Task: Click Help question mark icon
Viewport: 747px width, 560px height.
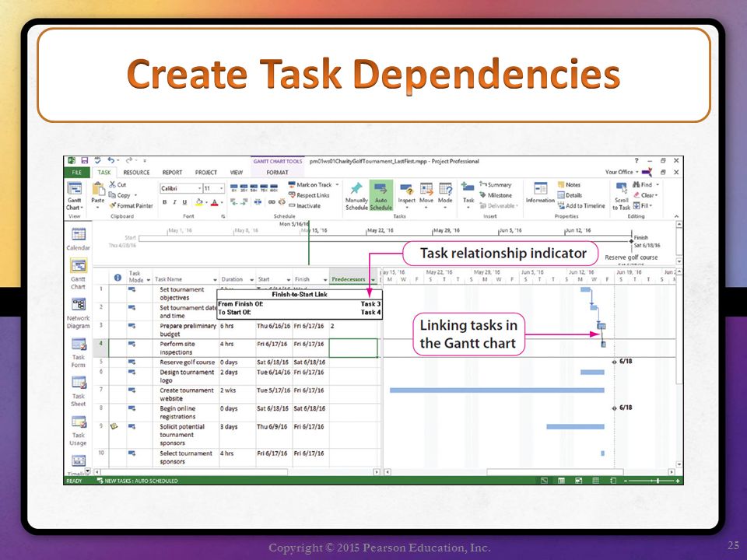Action: coord(637,161)
